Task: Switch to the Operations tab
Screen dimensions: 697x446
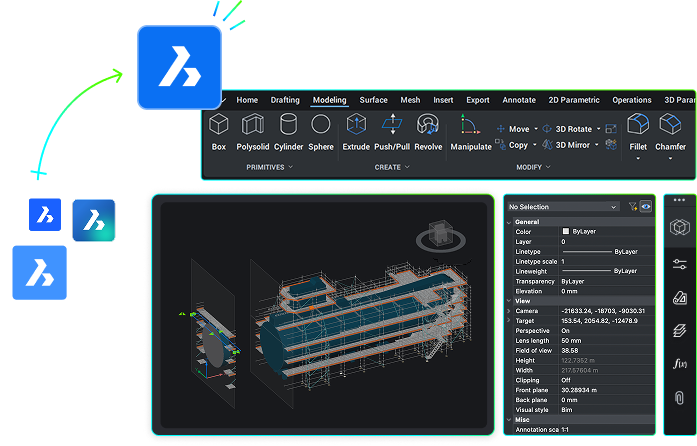Action: point(632,100)
